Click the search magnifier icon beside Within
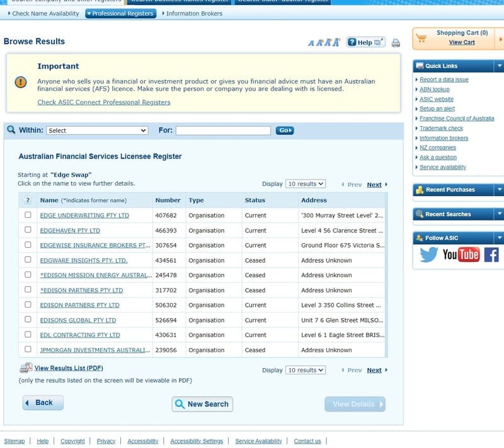This screenshot has width=504, height=448. [x=11, y=130]
